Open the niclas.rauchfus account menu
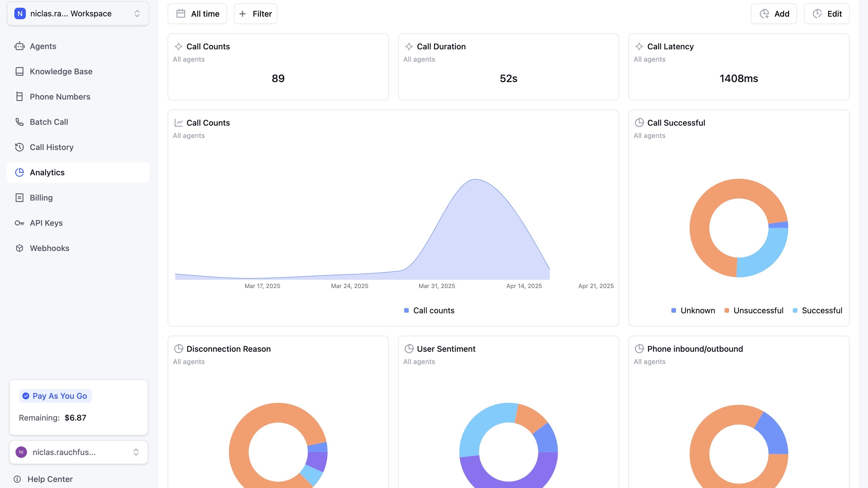Viewport: 868px width, 488px height. 78,452
